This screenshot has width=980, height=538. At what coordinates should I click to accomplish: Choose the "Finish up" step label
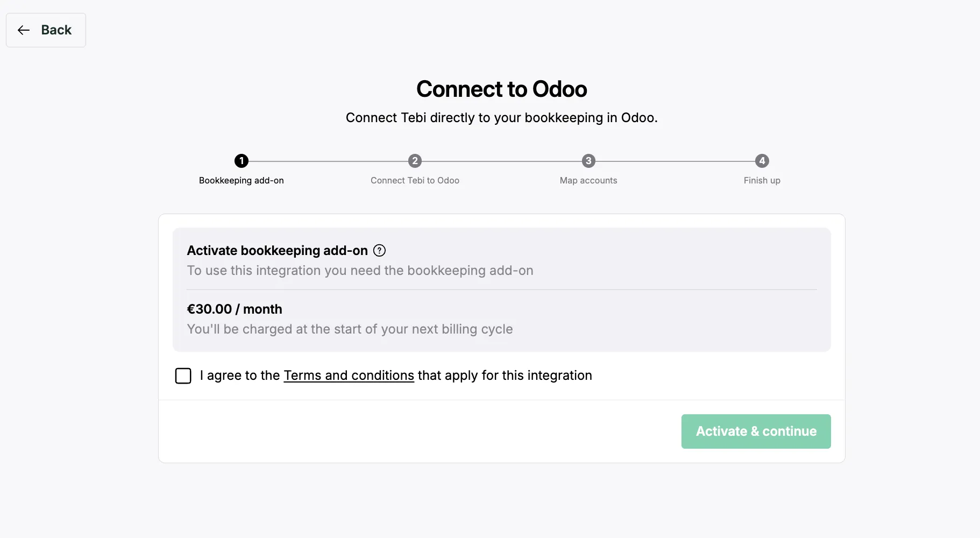tap(762, 181)
